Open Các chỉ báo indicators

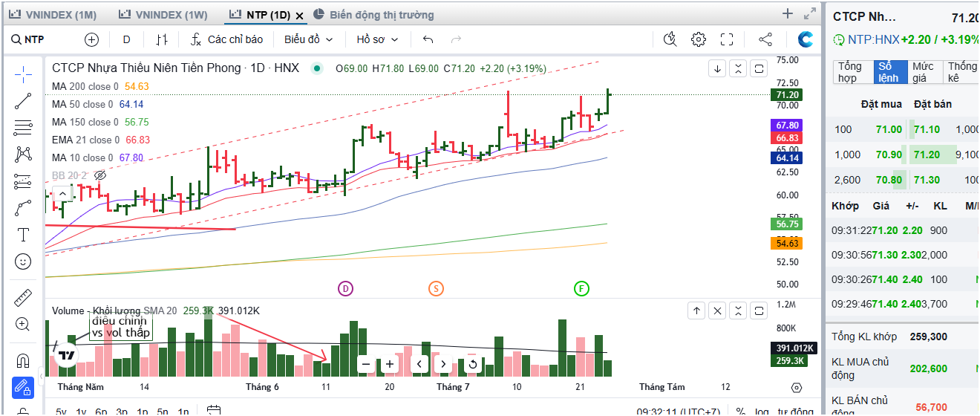[226, 39]
